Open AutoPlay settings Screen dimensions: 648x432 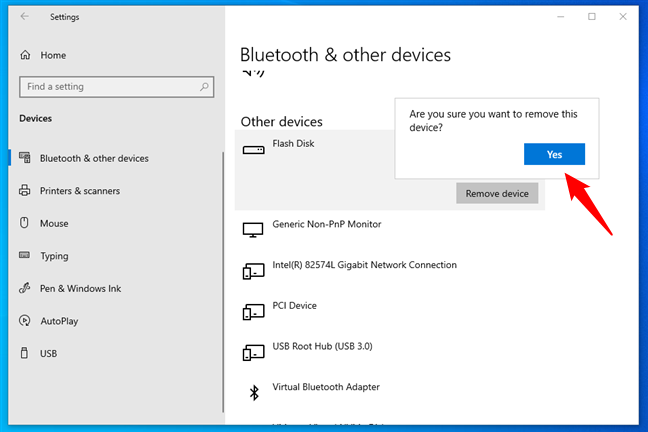[x=59, y=321]
